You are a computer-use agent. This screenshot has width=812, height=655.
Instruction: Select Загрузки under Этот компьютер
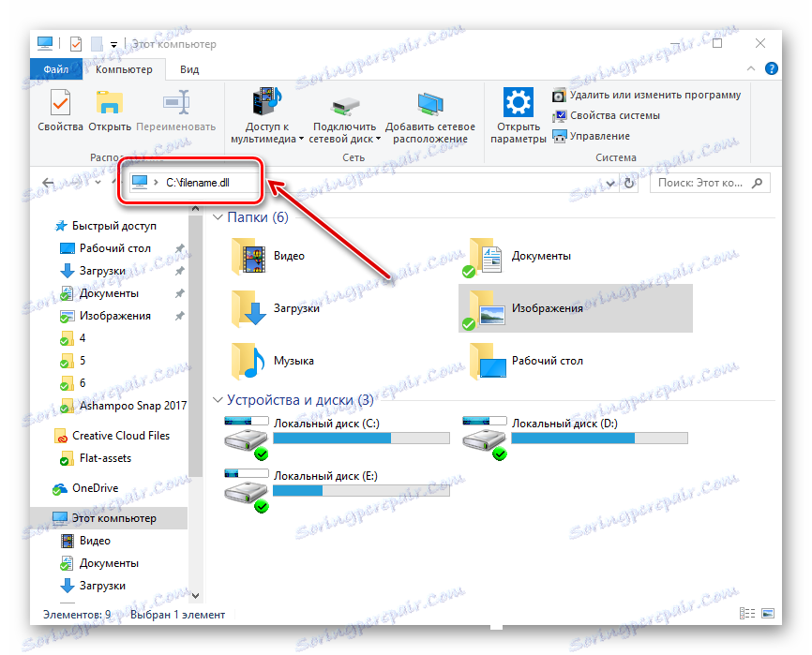pos(93,586)
